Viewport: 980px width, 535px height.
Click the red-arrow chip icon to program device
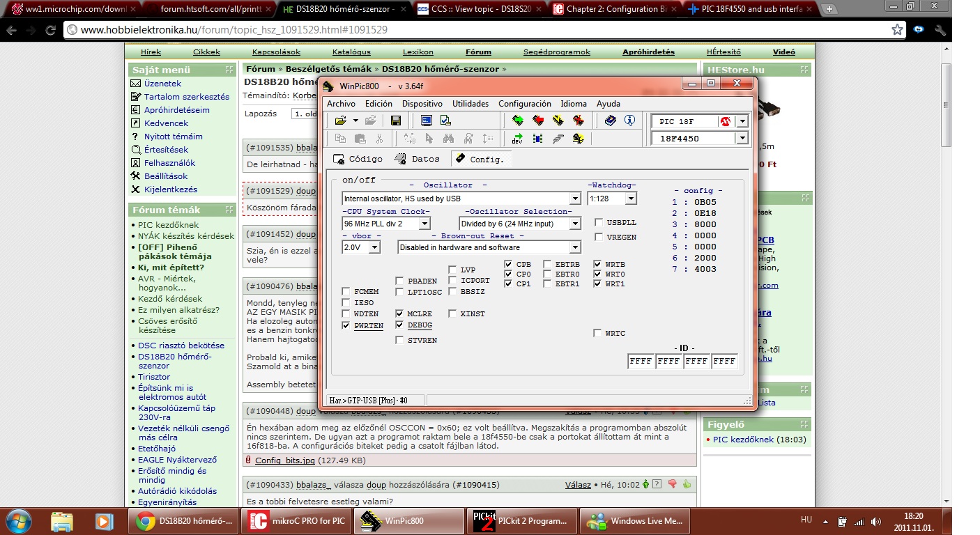pyautogui.click(x=538, y=121)
